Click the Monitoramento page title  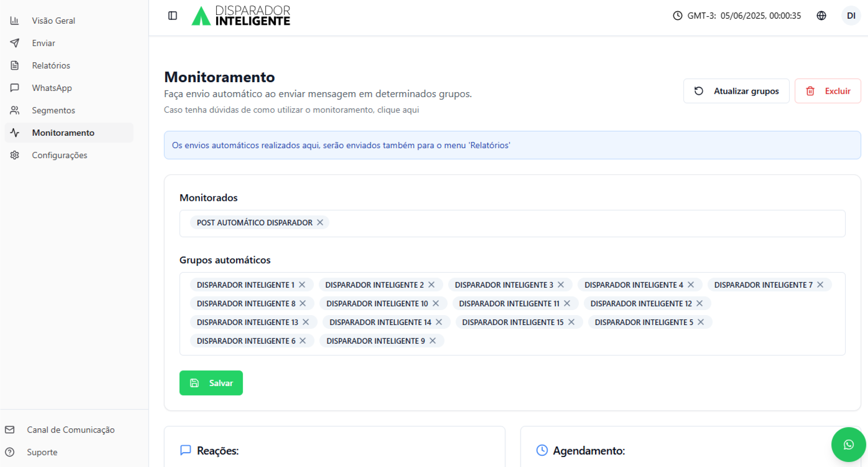point(219,77)
